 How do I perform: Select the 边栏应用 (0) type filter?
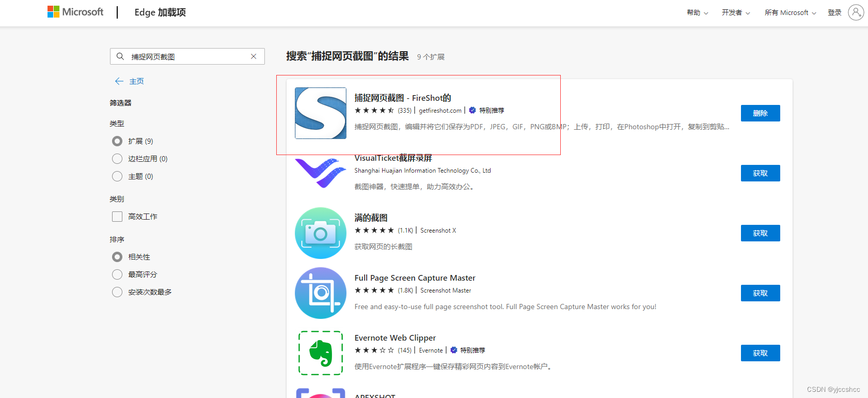[117, 159]
